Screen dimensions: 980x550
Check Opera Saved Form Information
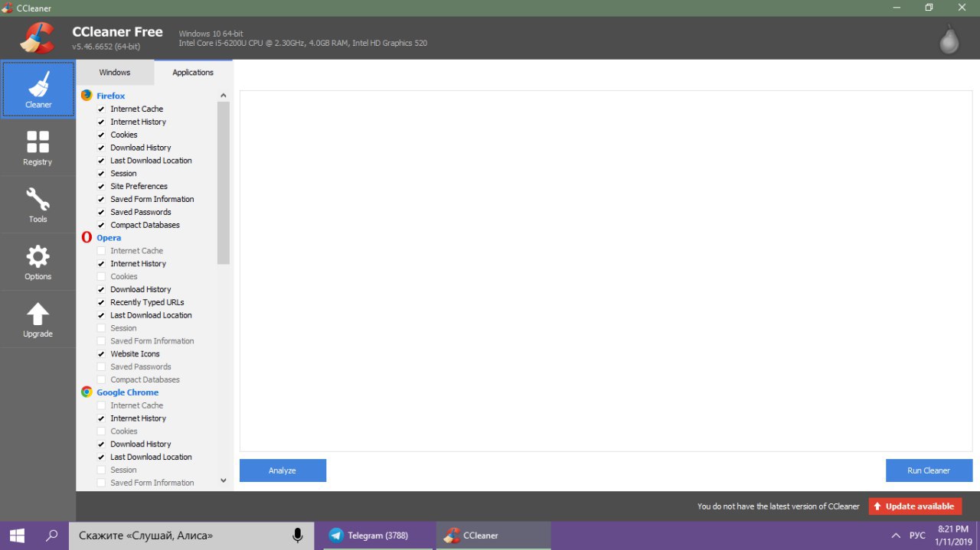pos(101,341)
